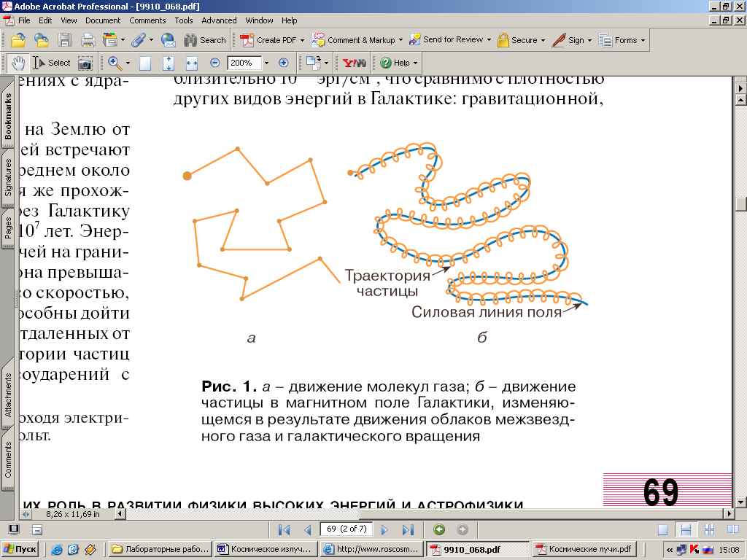Click the Zoom In plus button
Viewport: 747px width, 560px height.
pos(284,63)
